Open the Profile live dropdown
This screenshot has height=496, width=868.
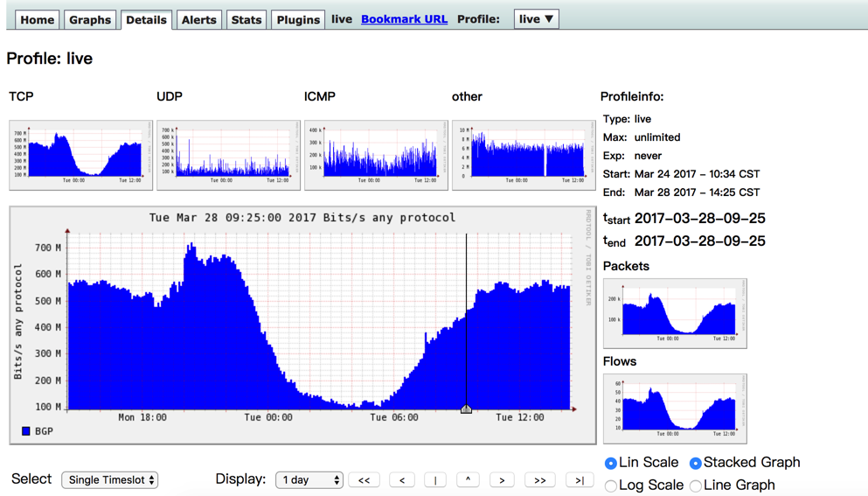[536, 19]
